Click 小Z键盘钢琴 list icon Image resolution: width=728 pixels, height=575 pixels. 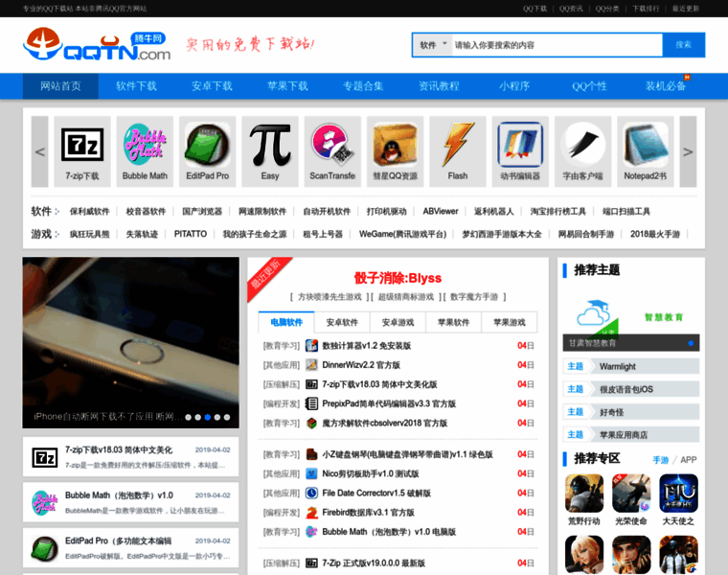311,454
